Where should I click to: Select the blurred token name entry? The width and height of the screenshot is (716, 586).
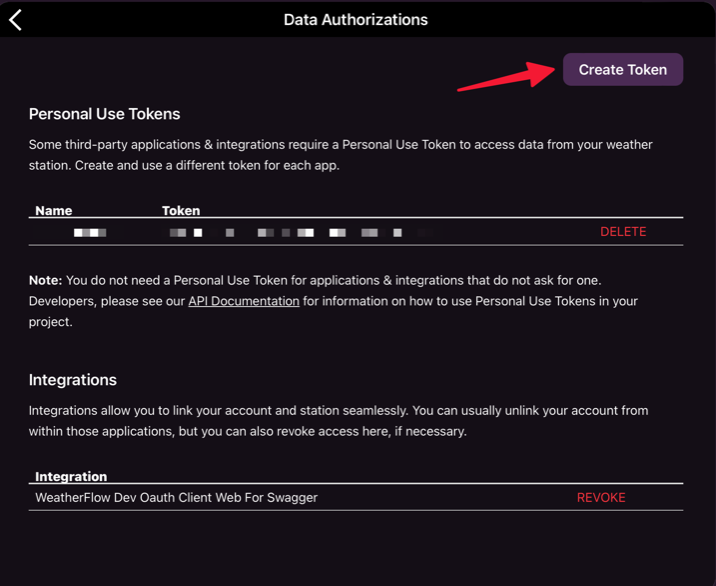click(x=90, y=232)
